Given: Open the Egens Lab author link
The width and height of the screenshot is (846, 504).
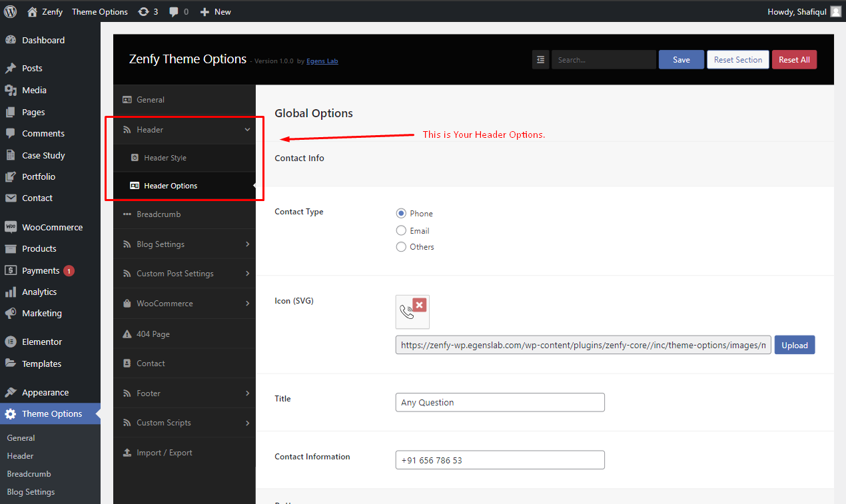Looking at the screenshot, I should coord(322,61).
